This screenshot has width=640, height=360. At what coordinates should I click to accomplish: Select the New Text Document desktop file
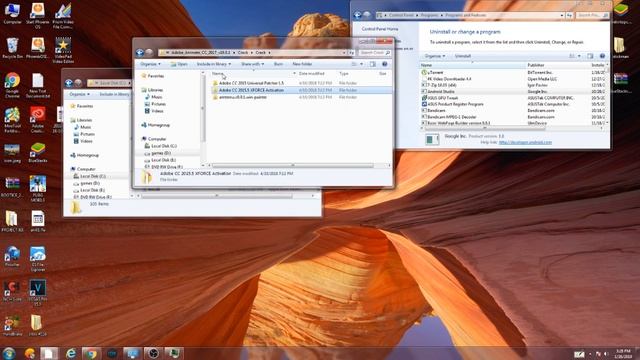38,85
